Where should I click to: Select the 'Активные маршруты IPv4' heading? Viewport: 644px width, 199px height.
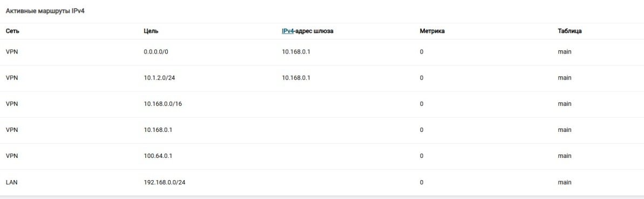(45, 11)
